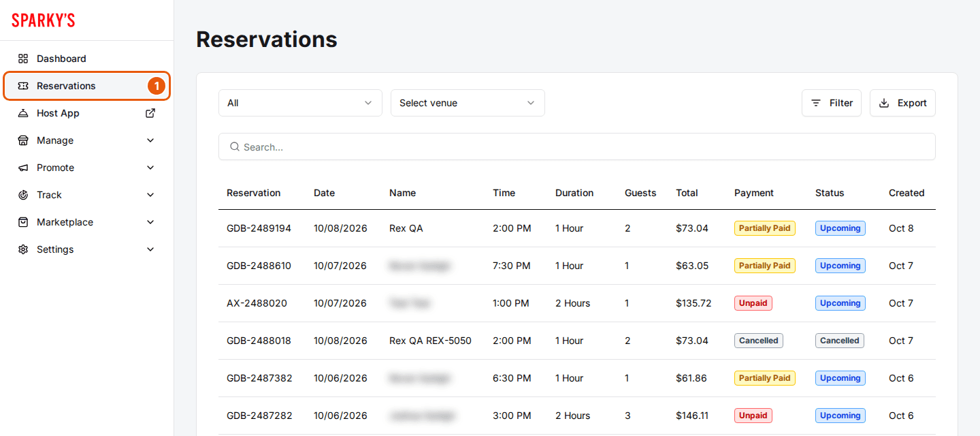Open the Select venue dropdown
This screenshot has width=980, height=436.
point(468,103)
